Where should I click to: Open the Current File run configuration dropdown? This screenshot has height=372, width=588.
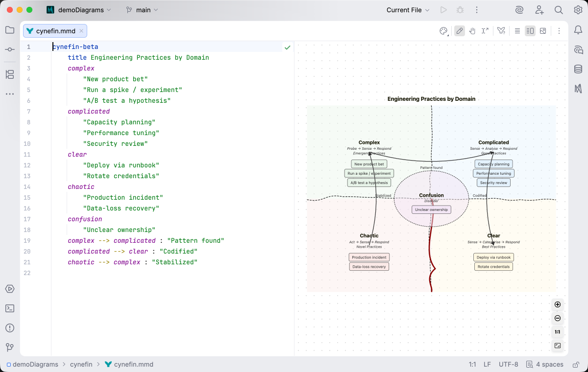point(408,10)
